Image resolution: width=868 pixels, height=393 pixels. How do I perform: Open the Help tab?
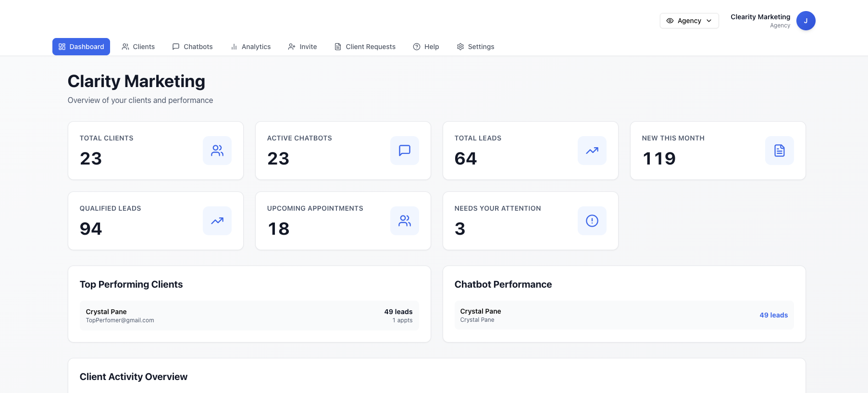click(x=426, y=47)
